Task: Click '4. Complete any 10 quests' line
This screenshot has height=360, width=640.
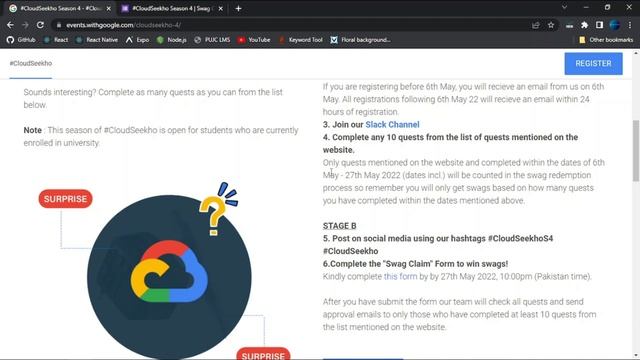Action: 450,143
